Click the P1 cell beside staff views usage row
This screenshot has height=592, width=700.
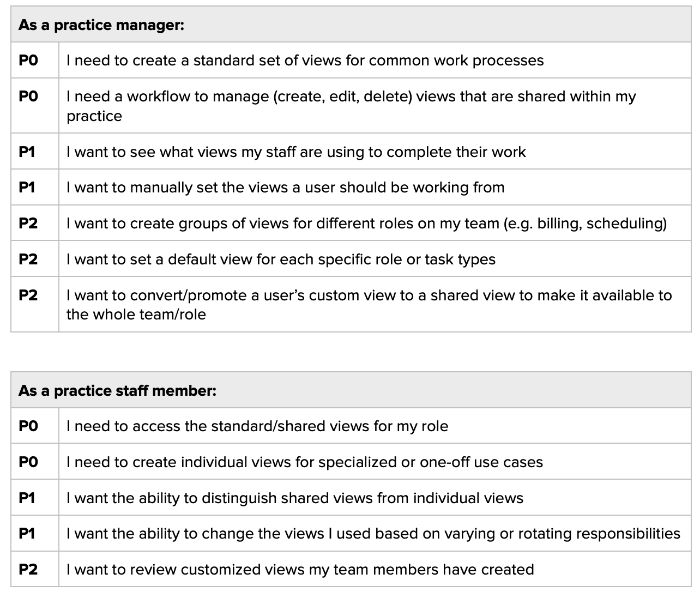pos(27,152)
